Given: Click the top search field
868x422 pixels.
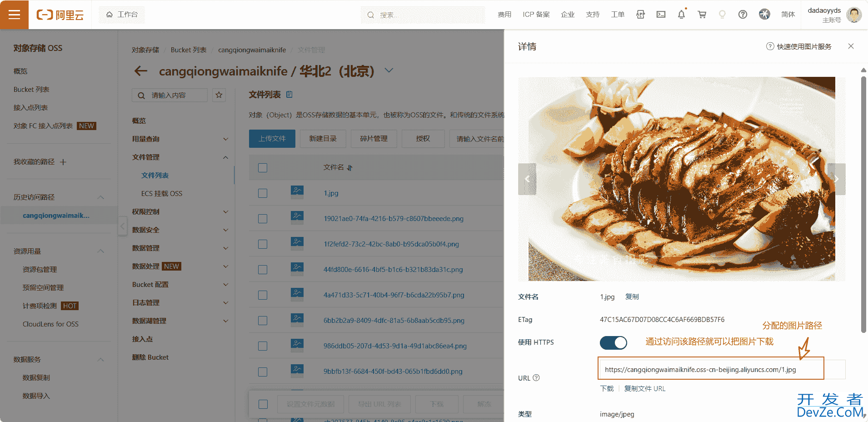Looking at the screenshot, I should [423, 15].
